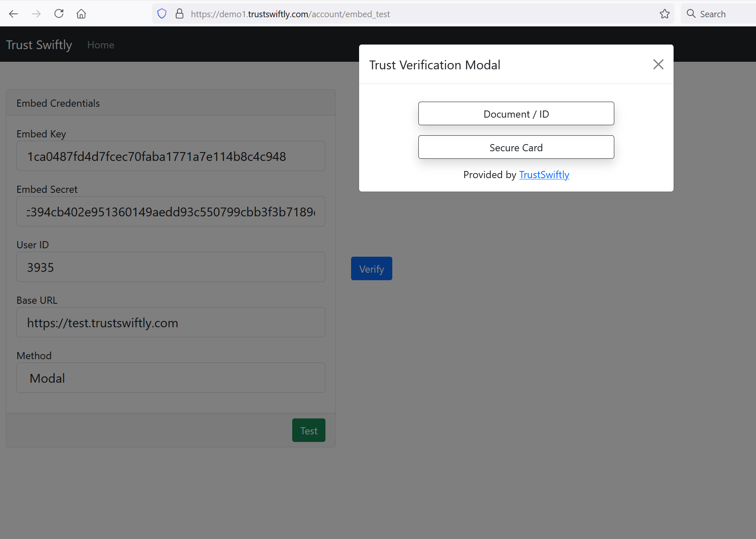Click the padlock site security icon

[180, 14]
